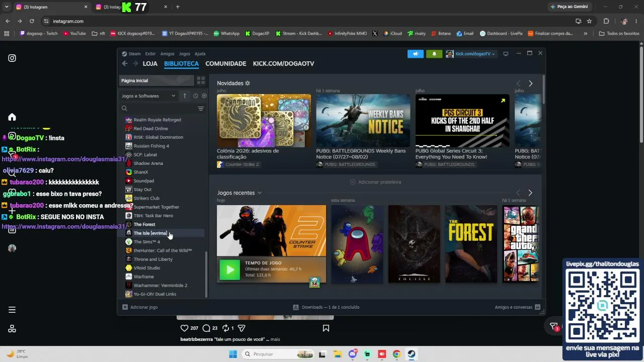The image size is (644, 362).
Task: Filter library by ready-to-play icon
Action: click(x=204, y=96)
